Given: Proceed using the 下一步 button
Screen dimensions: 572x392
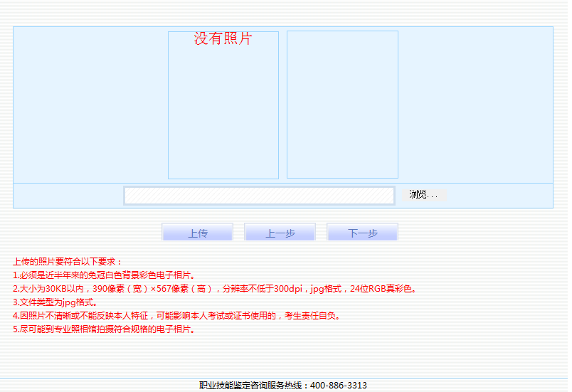Looking at the screenshot, I should coord(362,233).
